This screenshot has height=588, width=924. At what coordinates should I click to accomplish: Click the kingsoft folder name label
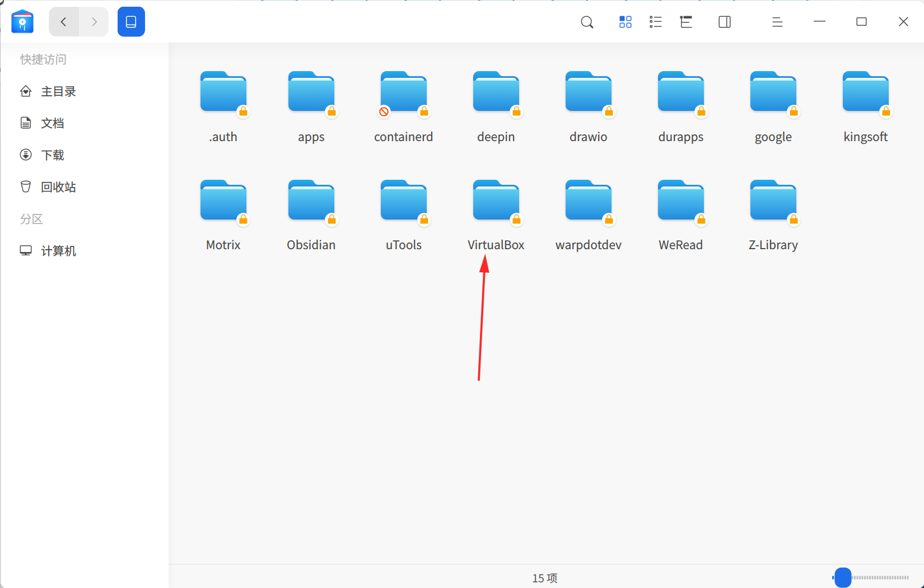click(866, 137)
